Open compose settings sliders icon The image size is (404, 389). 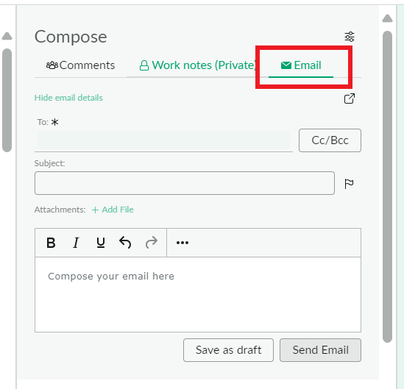349,37
